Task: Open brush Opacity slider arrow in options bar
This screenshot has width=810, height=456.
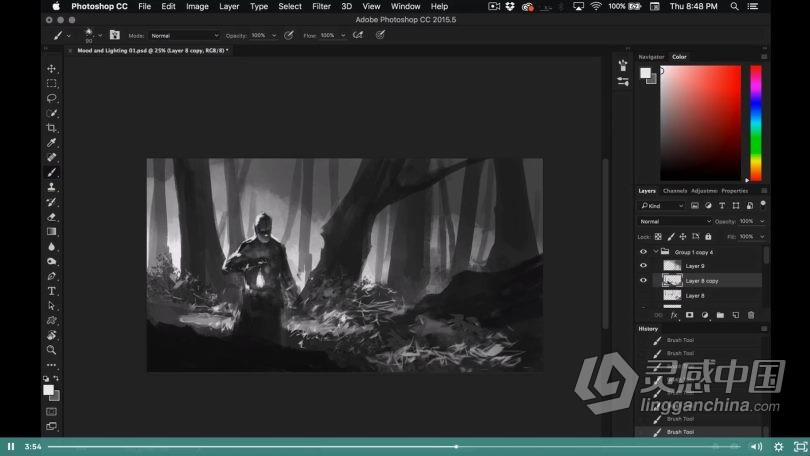Action: pyautogui.click(x=274, y=36)
